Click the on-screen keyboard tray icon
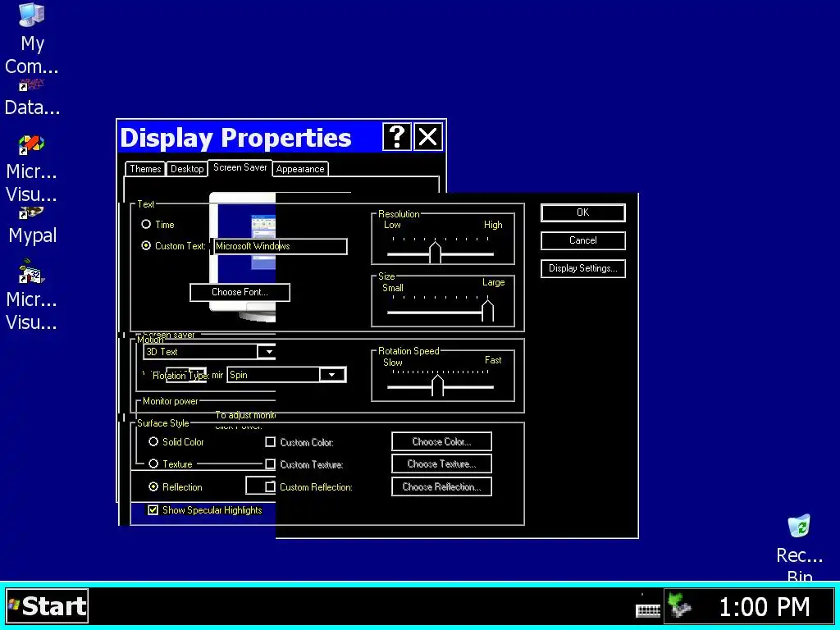 click(x=648, y=609)
